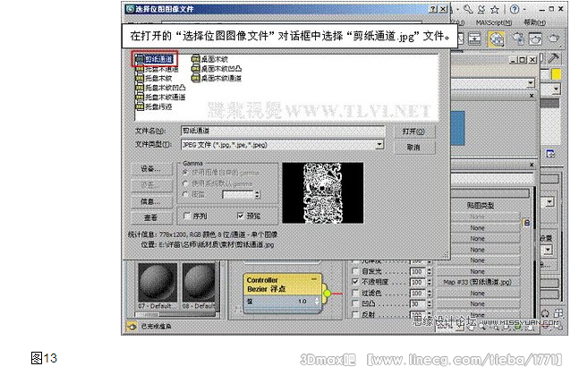The width and height of the screenshot is (588, 375).
Task: Click the dialog's question-mark help button
Action: (x=433, y=9)
